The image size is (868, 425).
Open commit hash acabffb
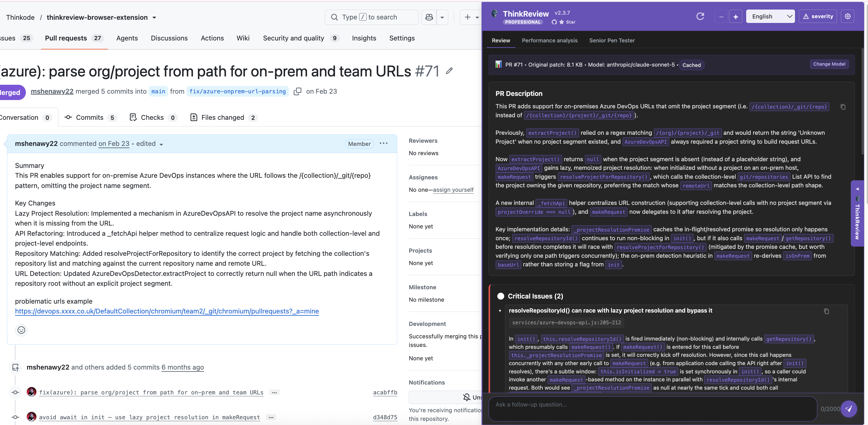click(385, 392)
